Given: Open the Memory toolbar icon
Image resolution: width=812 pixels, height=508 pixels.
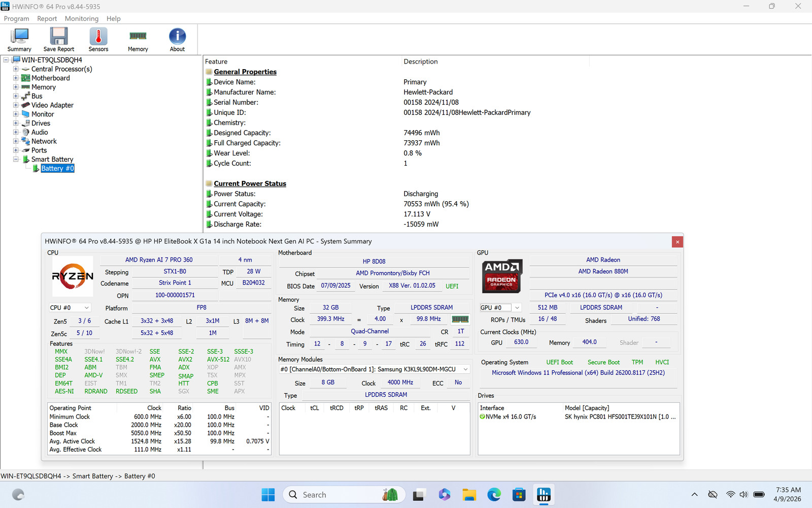Looking at the screenshot, I should pos(138,40).
